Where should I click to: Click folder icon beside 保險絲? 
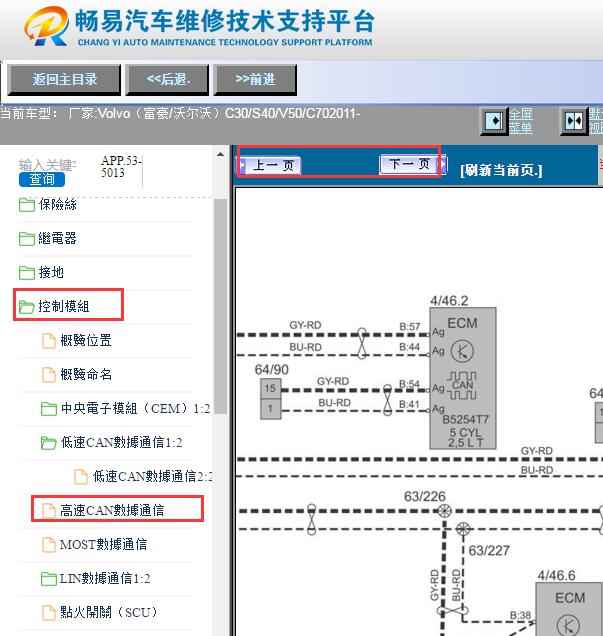27,205
